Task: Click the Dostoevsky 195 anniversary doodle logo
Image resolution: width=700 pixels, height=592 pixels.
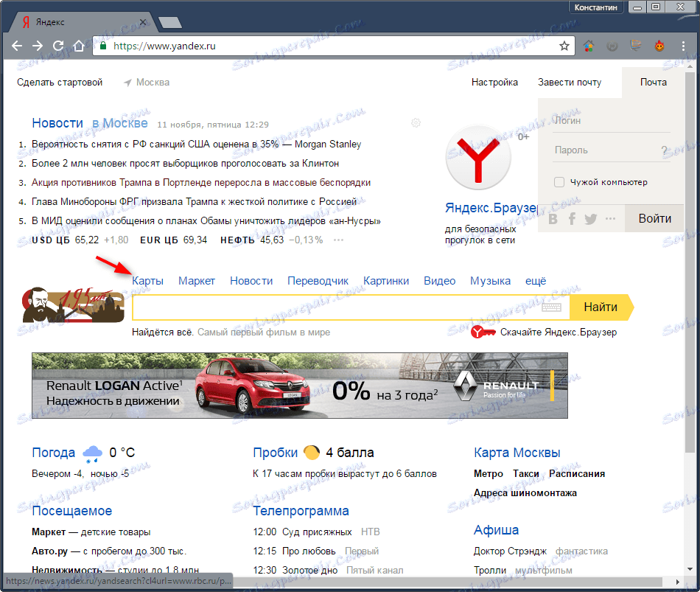Action: pyautogui.click(x=73, y=306)
